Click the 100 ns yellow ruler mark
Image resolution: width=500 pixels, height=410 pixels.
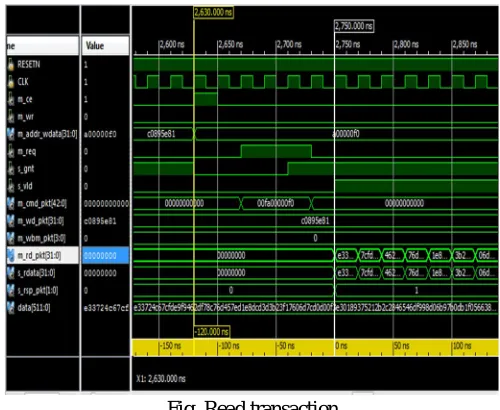462,346
